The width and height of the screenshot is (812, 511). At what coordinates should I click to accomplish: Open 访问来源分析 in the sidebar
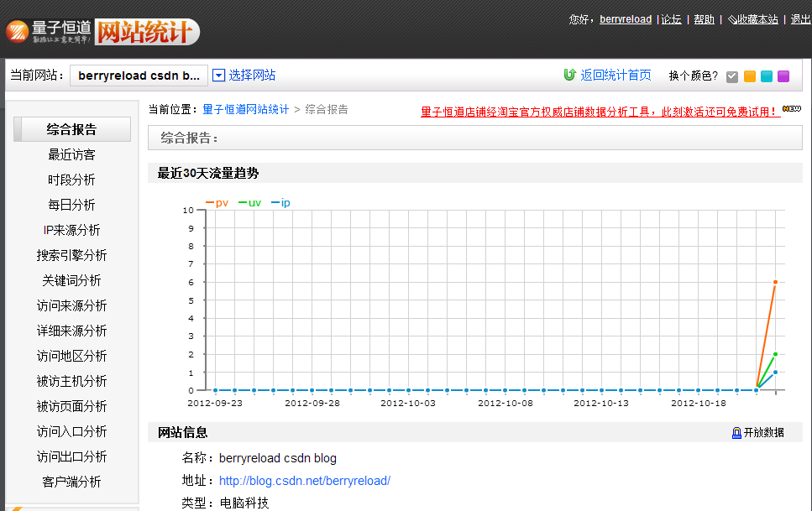72,306
